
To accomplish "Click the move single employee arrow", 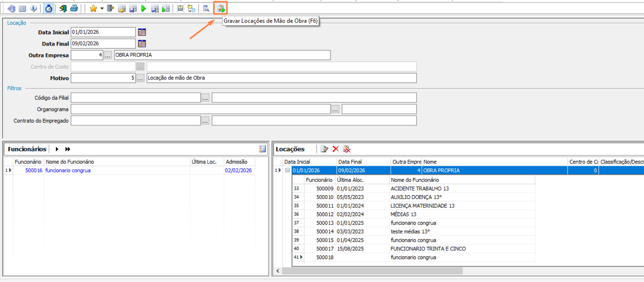I will pyautogui.click(x=57, y=149).
